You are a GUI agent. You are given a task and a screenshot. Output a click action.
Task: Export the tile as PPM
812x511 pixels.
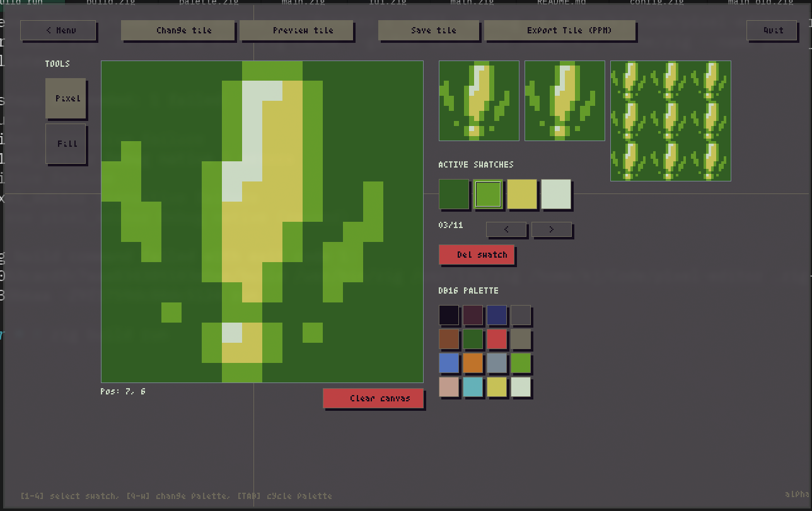[x=560, y=30]
